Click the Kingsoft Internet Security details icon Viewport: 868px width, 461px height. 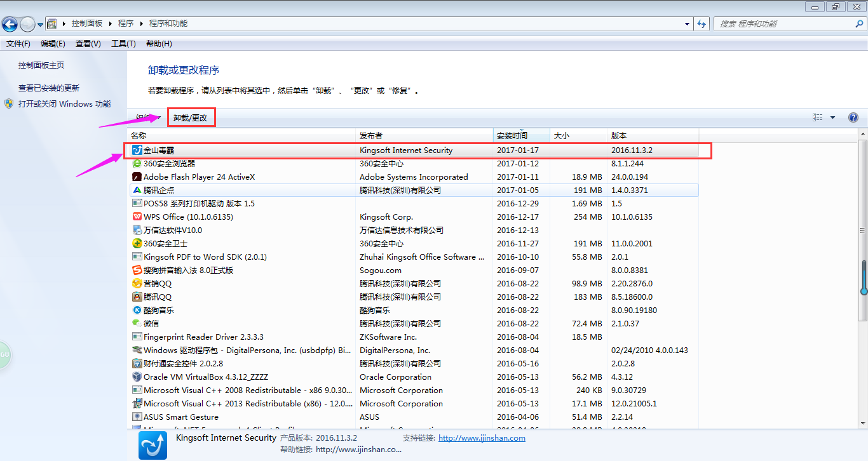pyautogui.click(x=153, y=445)
